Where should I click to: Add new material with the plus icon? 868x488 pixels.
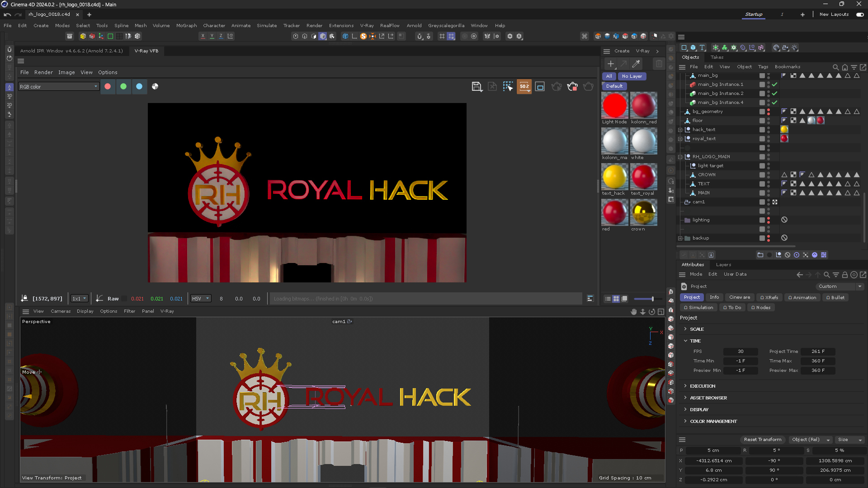coord(611,64)
